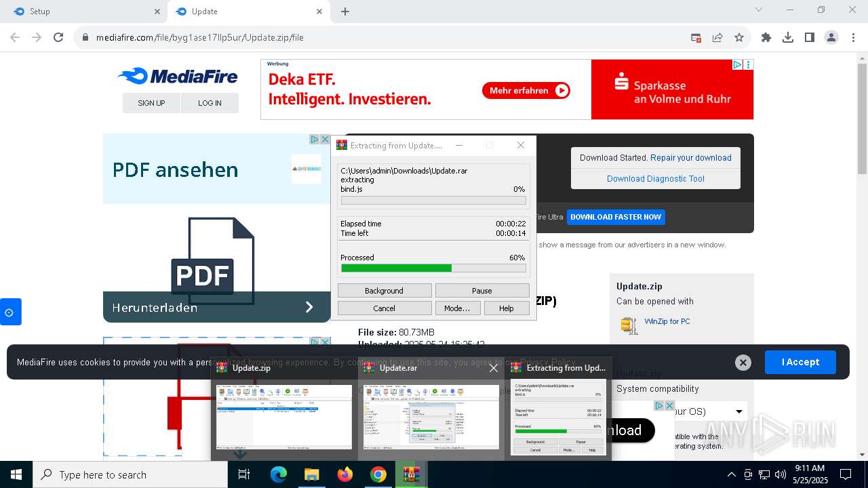This screenshot has width=868, height=488.
Task: Open the Chrome profile avatar
Action: coord(831,37)
